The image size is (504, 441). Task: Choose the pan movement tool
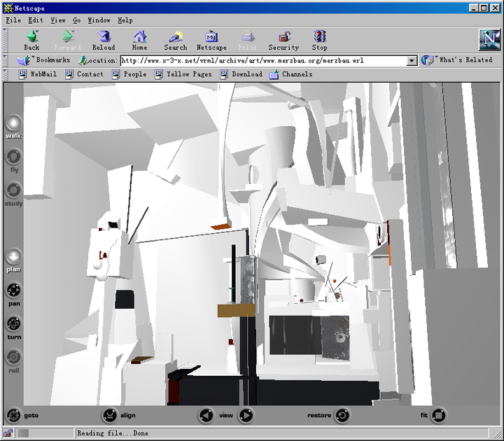coord(13,290)
